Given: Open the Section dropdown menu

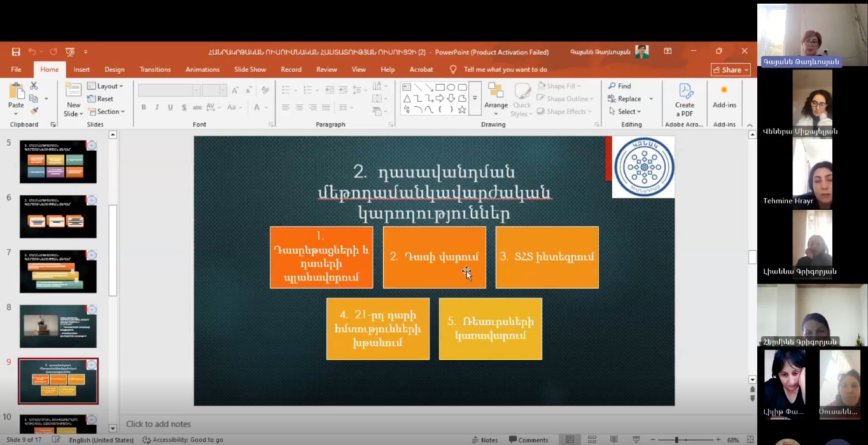Looking at the screenshot, I should point(106,111).
